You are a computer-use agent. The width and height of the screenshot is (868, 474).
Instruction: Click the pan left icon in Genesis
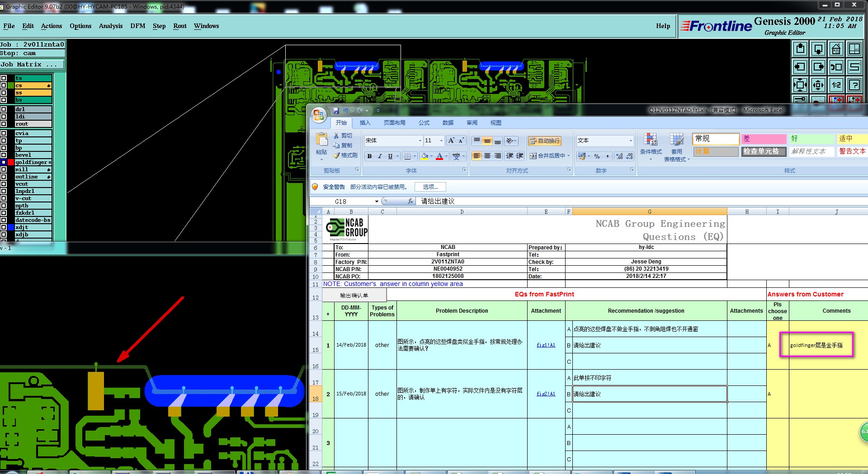click(x=800, y=67)
